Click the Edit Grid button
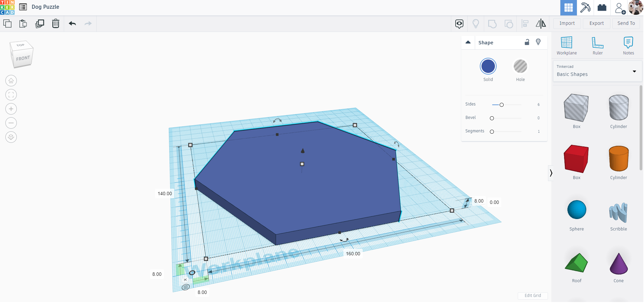644x303 pixels. [x=533, y=296]
